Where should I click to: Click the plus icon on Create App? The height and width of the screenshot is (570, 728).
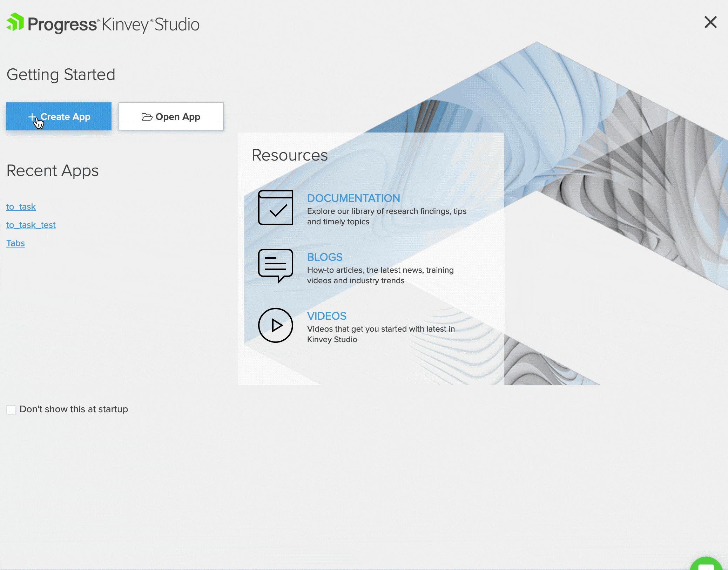(32, 116)
